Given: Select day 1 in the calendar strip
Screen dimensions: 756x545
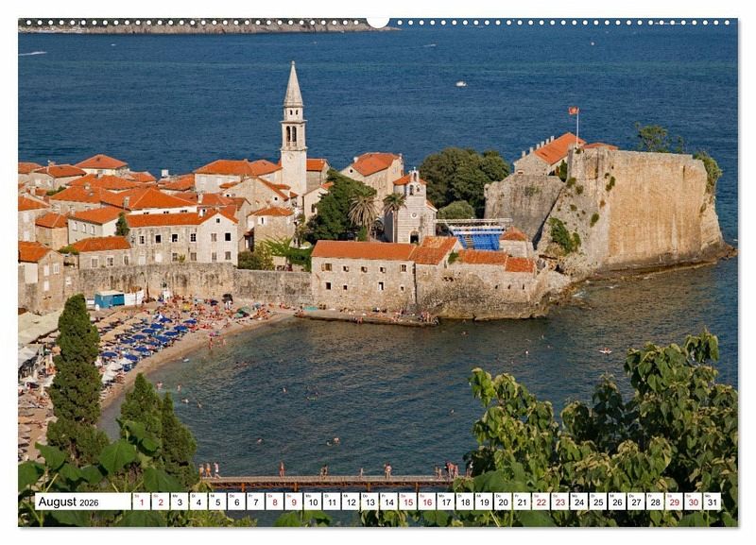Looking at the screenshot, I should click(x=141, y=502).
